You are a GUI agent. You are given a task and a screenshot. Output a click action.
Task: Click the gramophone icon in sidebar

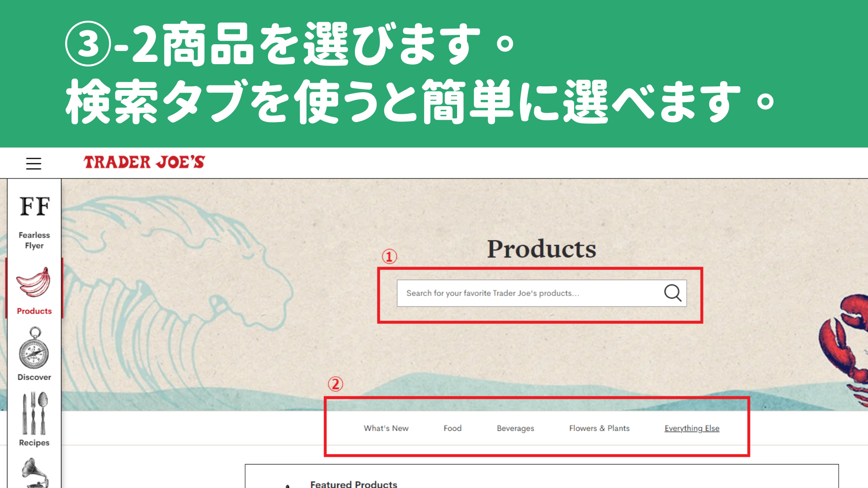(x=35, y=473)
